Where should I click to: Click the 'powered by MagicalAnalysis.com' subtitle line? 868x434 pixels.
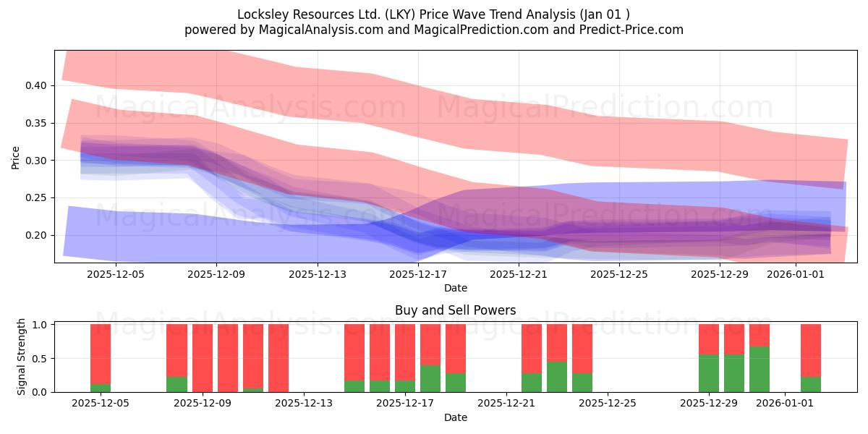(x=434, y=30)
